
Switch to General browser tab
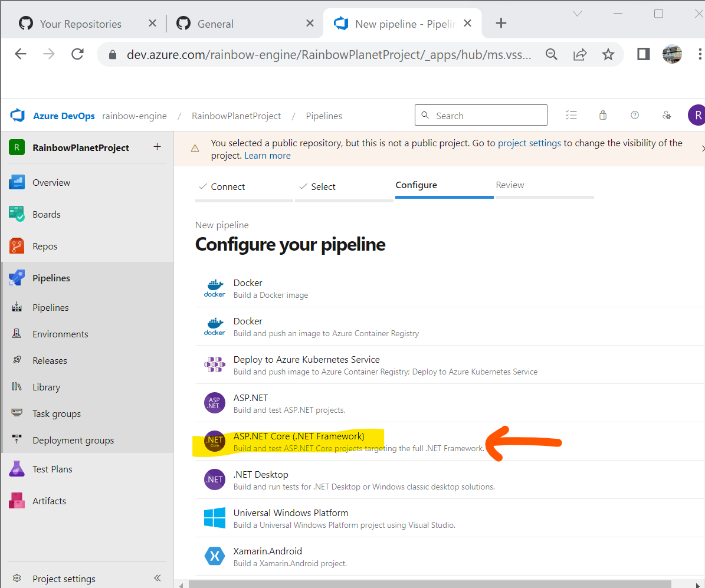click(215, 24)
